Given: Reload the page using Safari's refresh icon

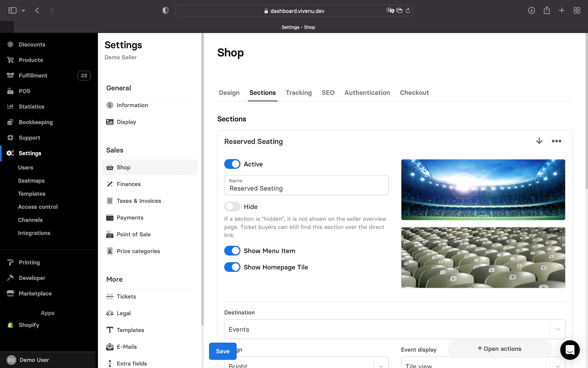Looking at the screenshot, I should (x=408, y=11).
